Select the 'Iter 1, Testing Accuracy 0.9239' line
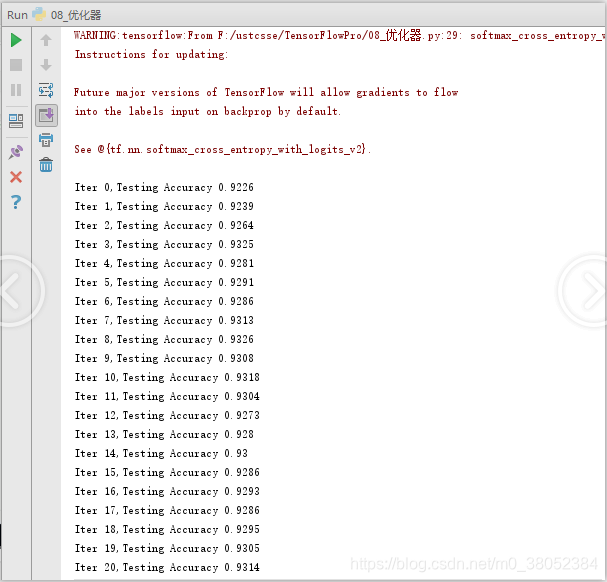Screen dimensions: 607x582 [164, 206]
